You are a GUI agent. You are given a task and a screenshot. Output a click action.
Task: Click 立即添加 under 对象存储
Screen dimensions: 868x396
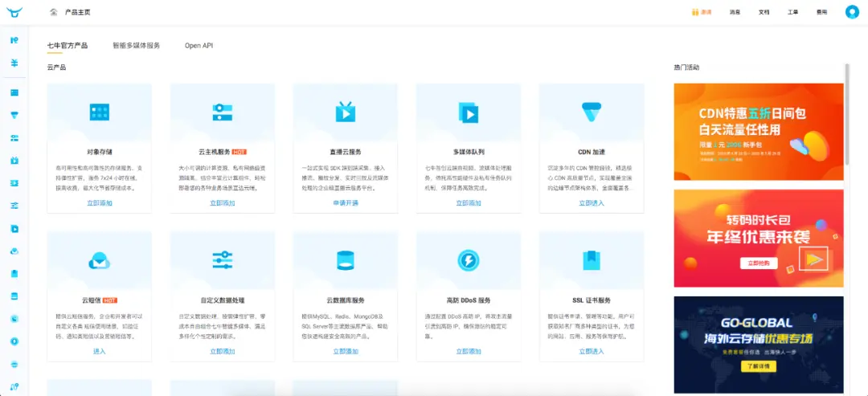(99, 203)
